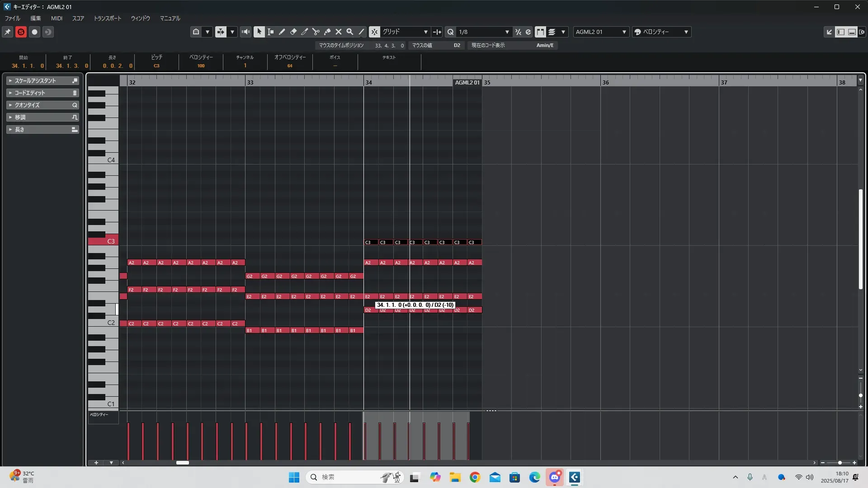
Task: Select the Line tool
Action: (361, 32)
